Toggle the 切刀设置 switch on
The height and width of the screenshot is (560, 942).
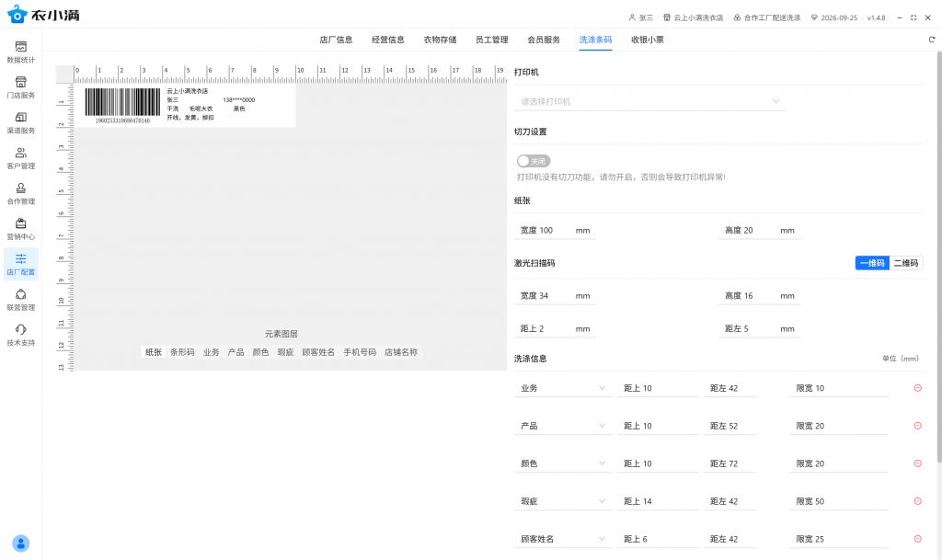[x=534, y=161]
